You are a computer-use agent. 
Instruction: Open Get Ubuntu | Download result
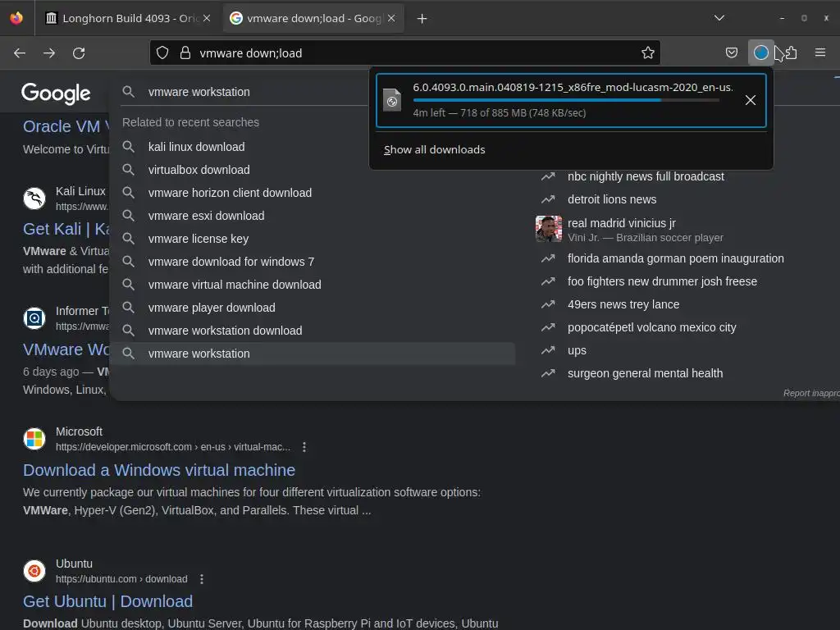(x=107, y=601)
